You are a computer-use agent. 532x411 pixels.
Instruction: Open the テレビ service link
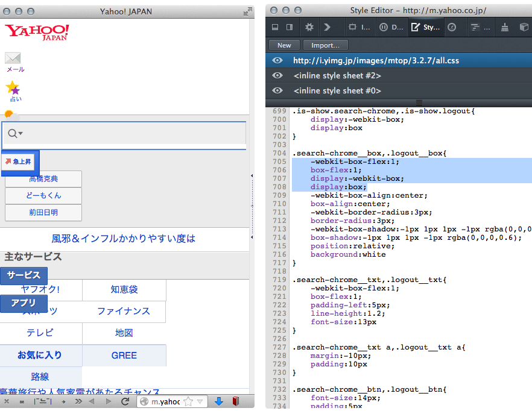coord(40,333)
